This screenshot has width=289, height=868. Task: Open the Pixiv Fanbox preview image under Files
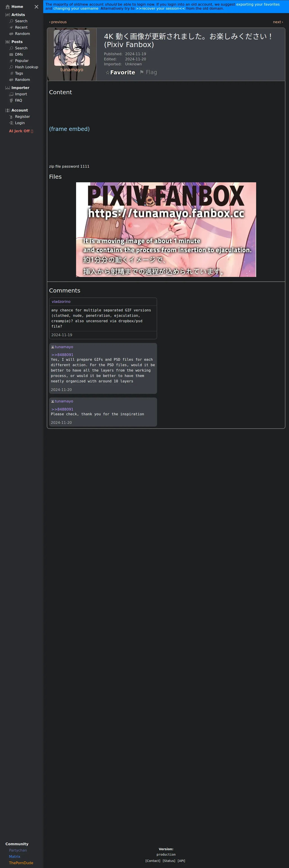pyautogui.click(x=166, y=229)
